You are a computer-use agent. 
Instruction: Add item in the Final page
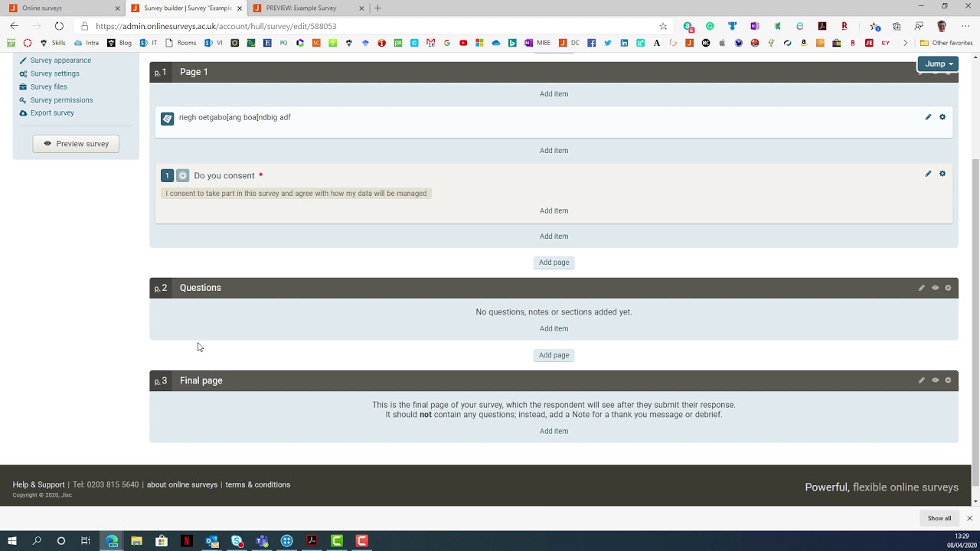click(x=554, y=431)
